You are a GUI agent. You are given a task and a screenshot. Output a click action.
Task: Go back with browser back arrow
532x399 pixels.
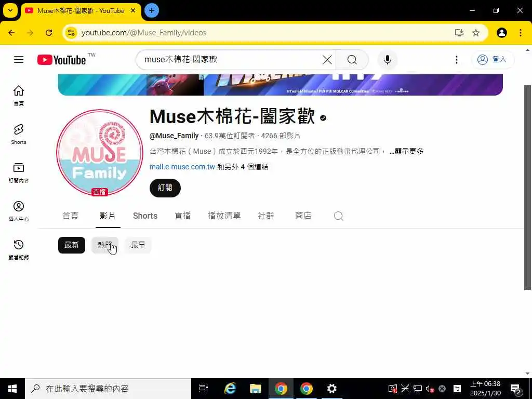click(11, 33)
